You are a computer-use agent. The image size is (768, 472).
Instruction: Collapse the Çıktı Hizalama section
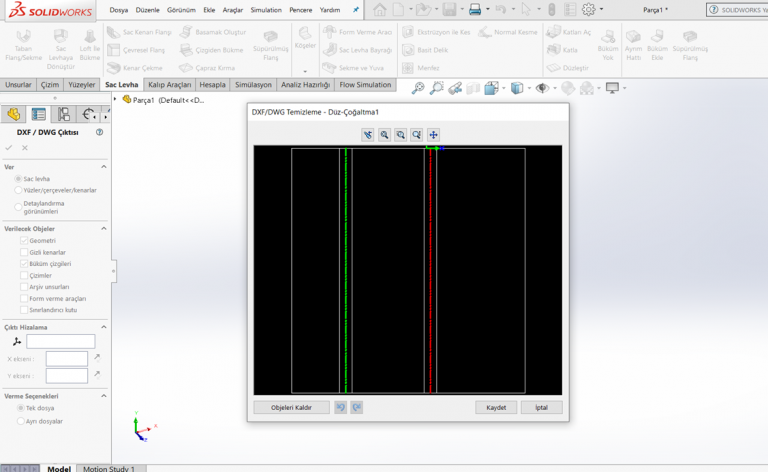click(105, 327)
